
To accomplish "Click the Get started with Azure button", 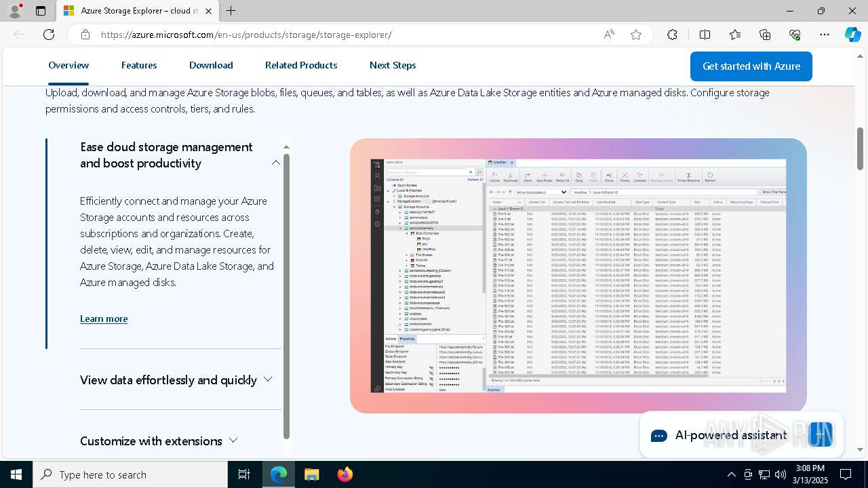I will pos(751,66).
